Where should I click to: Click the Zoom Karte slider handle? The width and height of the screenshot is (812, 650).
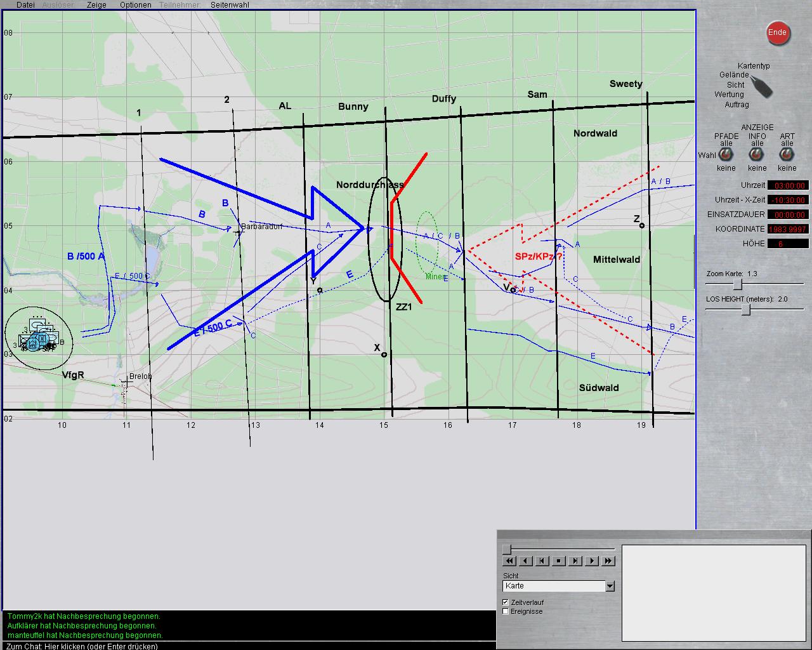click(x=738, y=284)
